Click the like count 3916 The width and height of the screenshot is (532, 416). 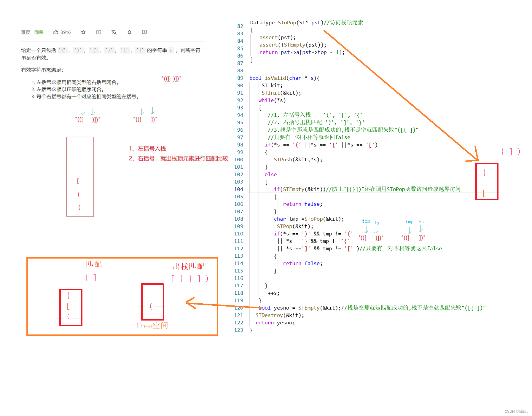tap(66, 32)
